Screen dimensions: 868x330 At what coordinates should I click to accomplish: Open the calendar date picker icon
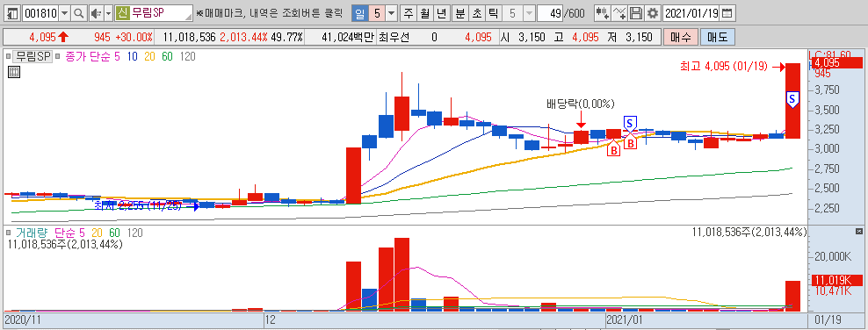727,13
